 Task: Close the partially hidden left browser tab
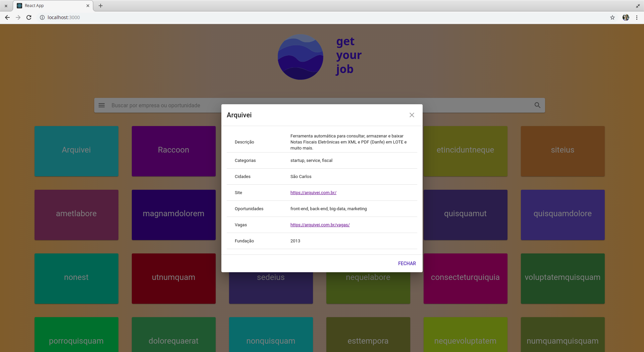coord(6,6)
